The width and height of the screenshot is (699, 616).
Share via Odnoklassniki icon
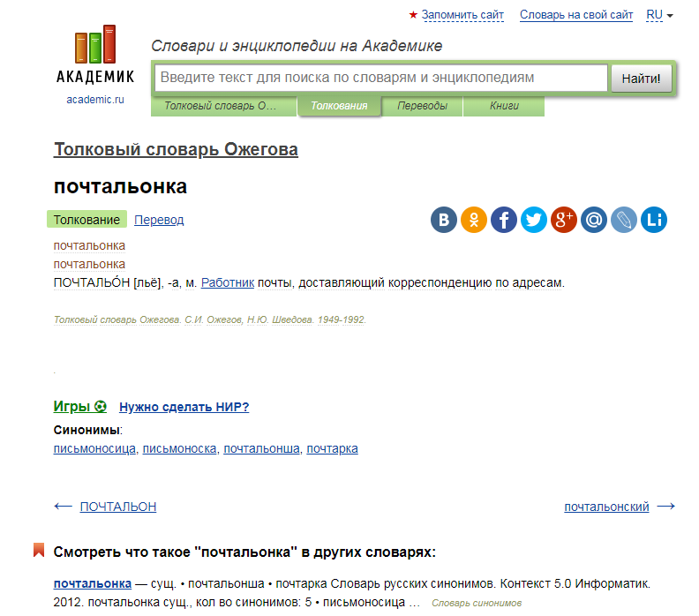473,220
